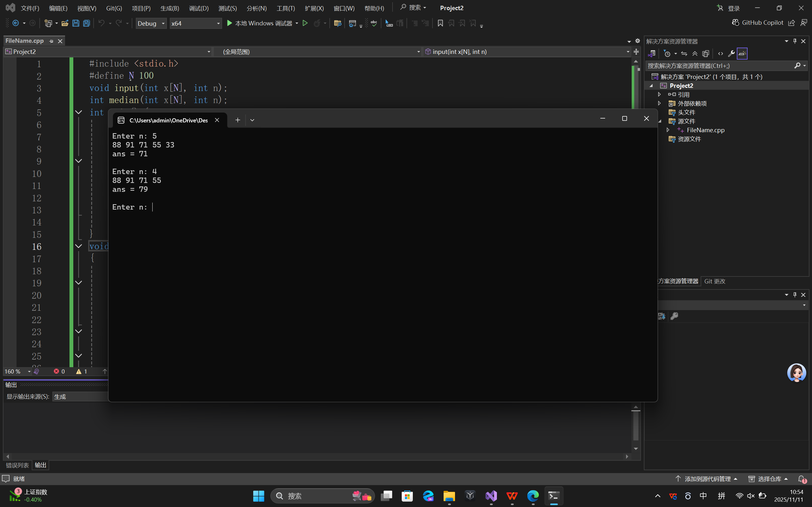Open a new terminal tab with the plus icon
The height and width of the screenshot is (507, 812).
238,120
